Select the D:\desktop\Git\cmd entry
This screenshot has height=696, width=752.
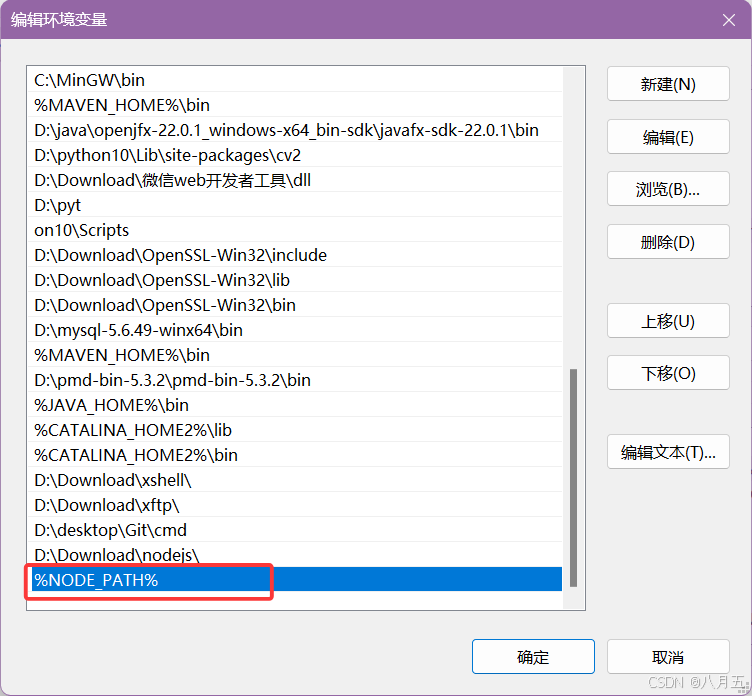pyautogui.click(x=295, y=530)
